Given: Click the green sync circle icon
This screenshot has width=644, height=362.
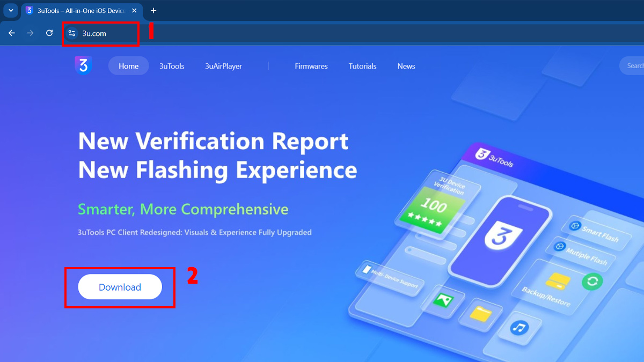Looking at the screenshot, I should tap(592, 282).
